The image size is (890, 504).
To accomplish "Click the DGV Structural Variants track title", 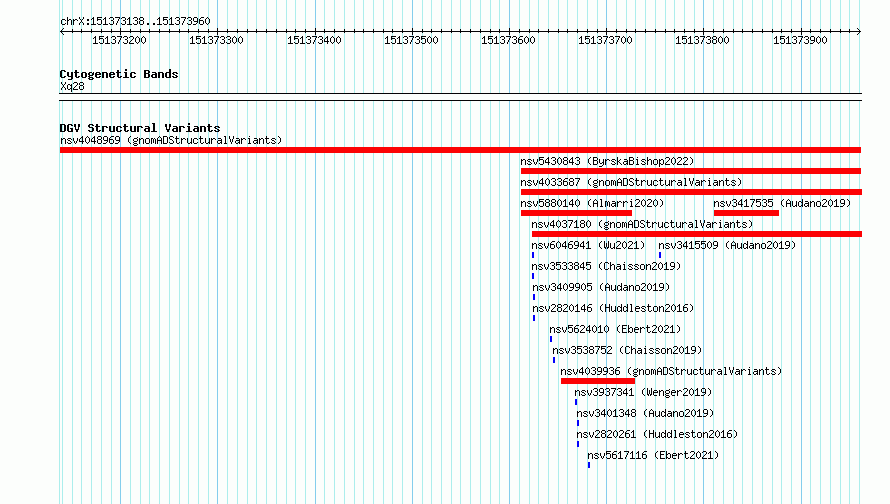I will pyautogui.click(x=140, y=128).
